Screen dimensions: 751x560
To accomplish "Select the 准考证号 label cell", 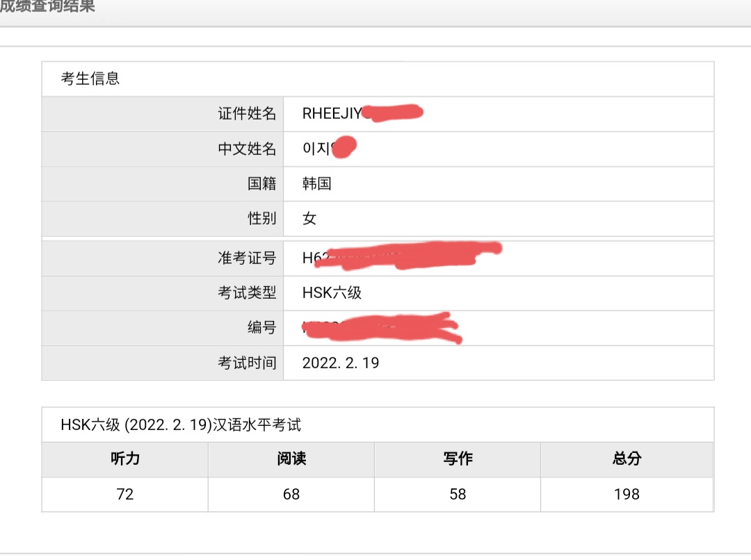I will tap(162, 258).
